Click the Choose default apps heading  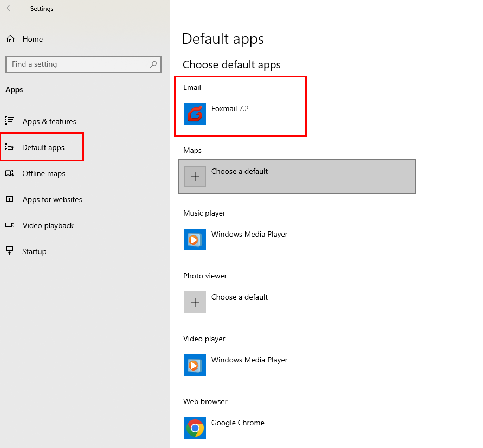(231, 64)
